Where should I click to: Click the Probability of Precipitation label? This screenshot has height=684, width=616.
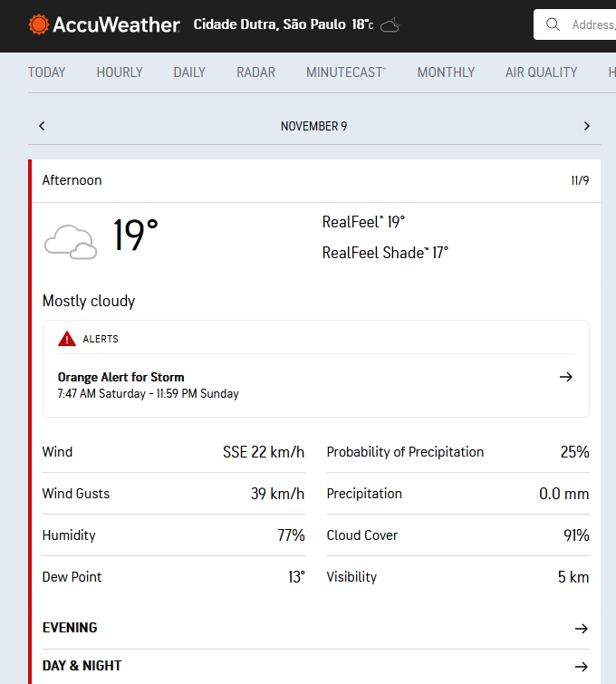tap(405, 452)
